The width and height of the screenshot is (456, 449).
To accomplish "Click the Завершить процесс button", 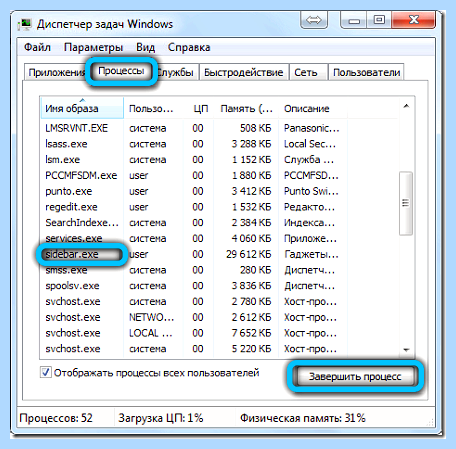I will (x=355, y=377).
